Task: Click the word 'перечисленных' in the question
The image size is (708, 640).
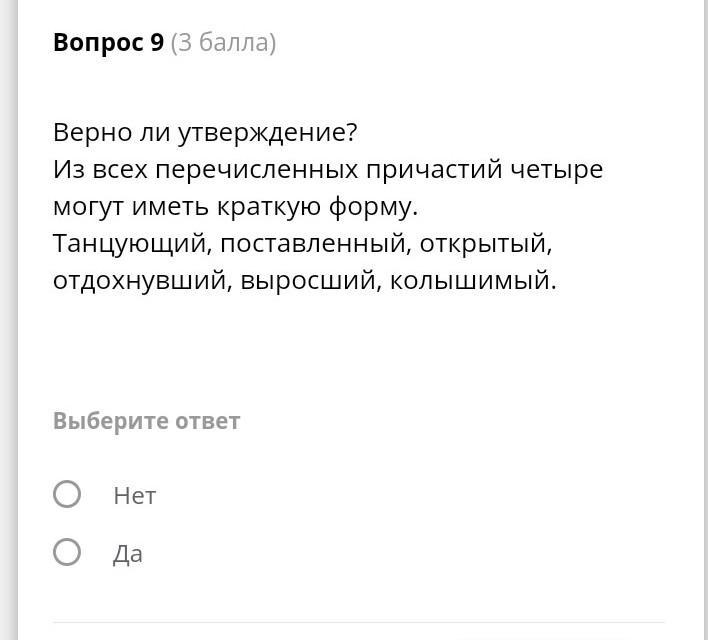Action: [x=256, y=170]
